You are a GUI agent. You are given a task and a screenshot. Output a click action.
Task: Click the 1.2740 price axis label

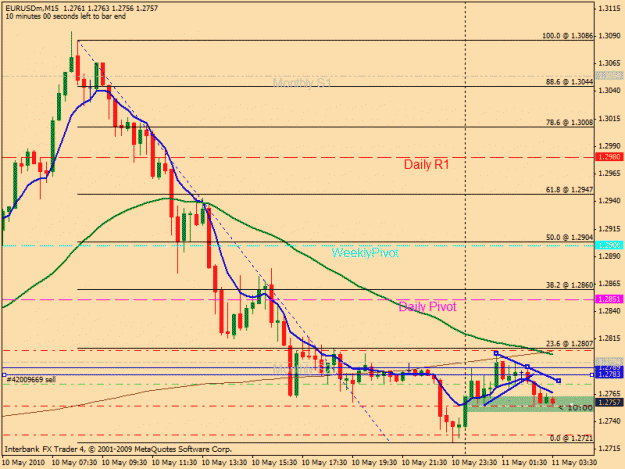coord(610,421)
